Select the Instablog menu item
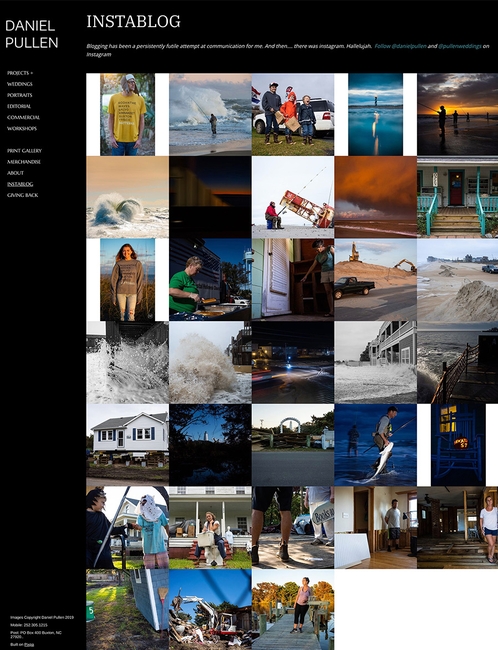This screenshot has height=650, width=498. click(x=20, y=184)
